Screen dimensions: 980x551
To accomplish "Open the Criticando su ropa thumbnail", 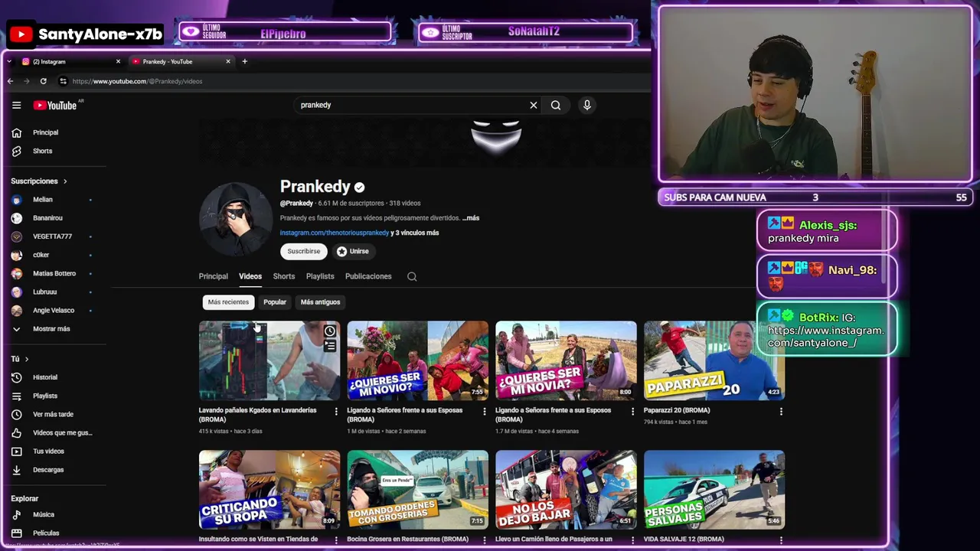I will tap(269, 490).
